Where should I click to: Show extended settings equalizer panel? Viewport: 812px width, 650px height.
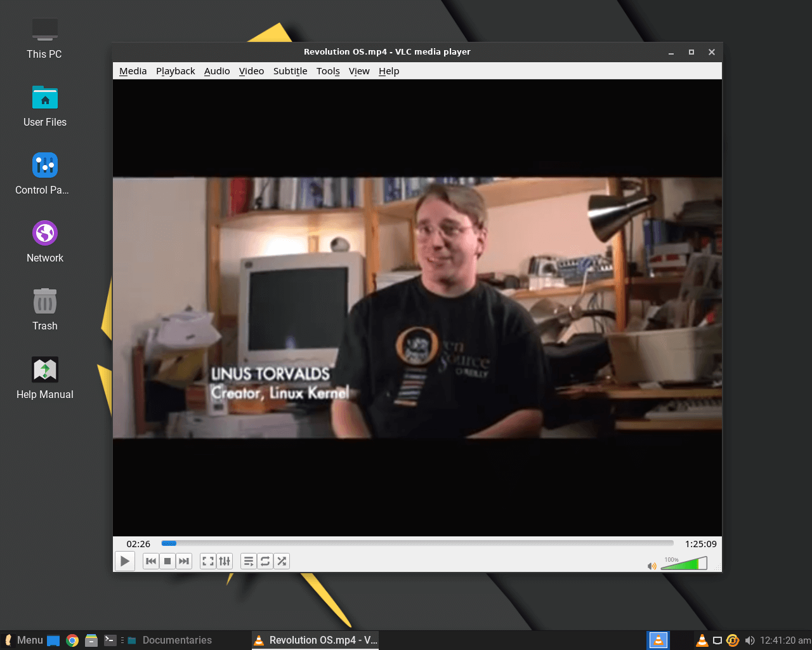coord(225,561)
